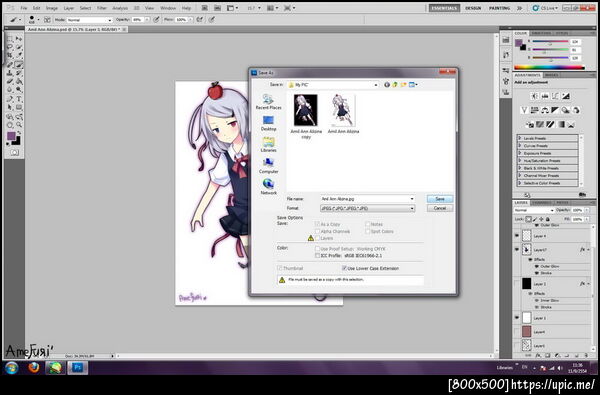600x395 pixels.
Task: Toggle the Layers checkbox in Save options
Action: pyautogui.click(x=317, y=238)
